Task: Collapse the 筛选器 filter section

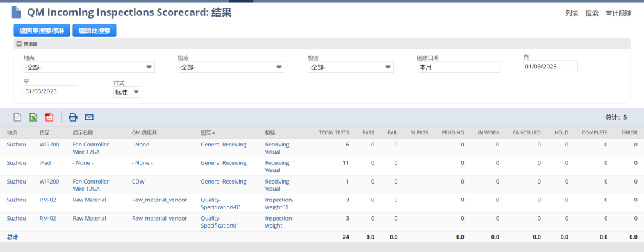Action: click(19, 44)
